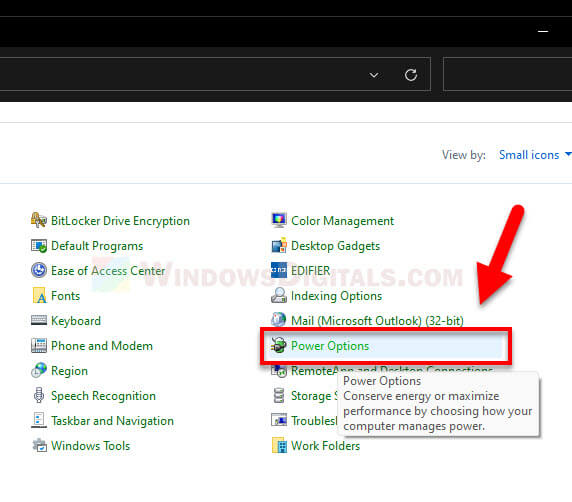The width and height of the screenshot is (572, 502).
Task: Open Work Folders link
Action: click(325, 445)
